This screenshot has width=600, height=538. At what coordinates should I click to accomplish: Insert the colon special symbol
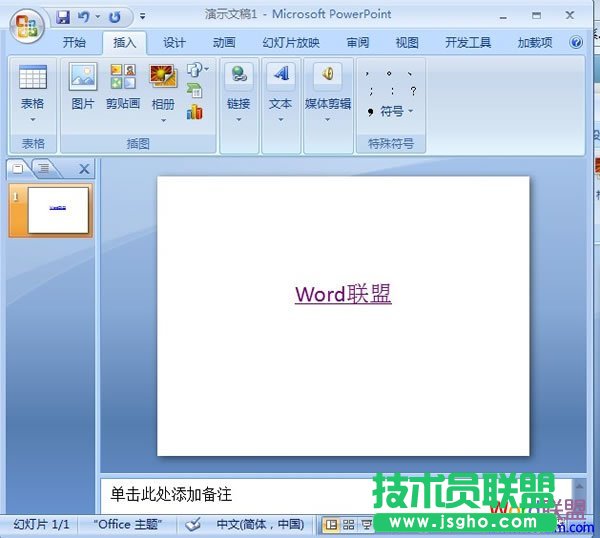click(x=392, y=91)
